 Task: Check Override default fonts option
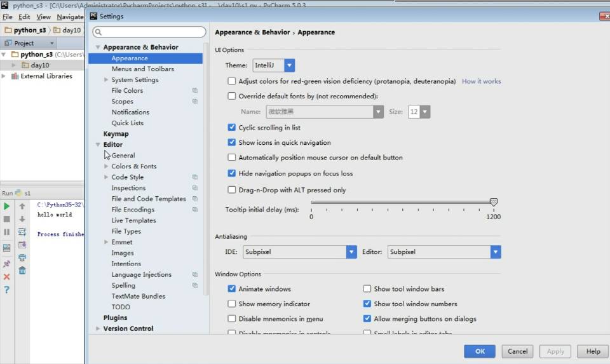(x=231, y=96)
